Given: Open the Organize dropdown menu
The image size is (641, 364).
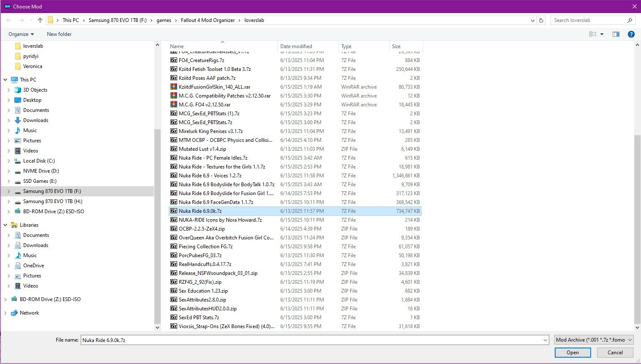Looking at the screenshot, I should [21, 34].
